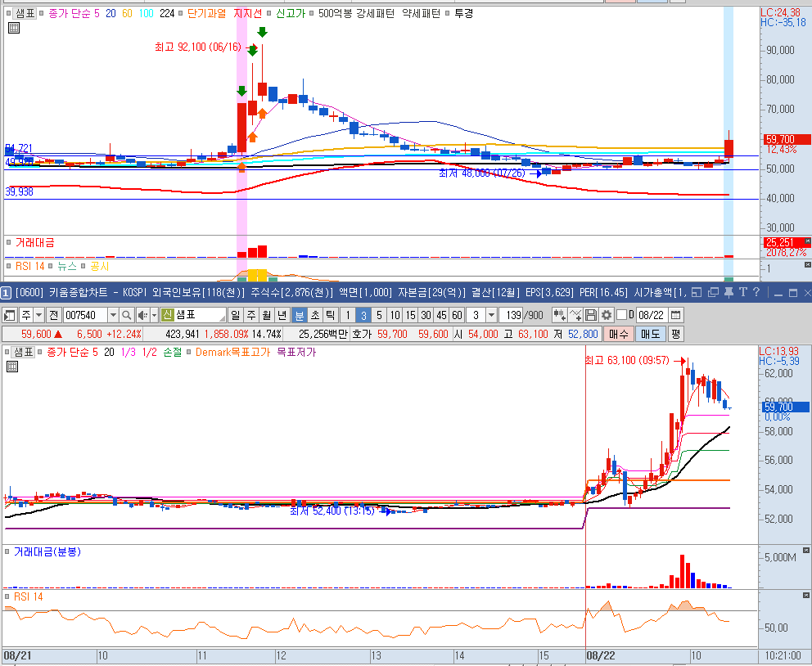812x666 pixels.
Task: Toggle 샘표 price series marker in upper chart
Action: tap(9, 13)
